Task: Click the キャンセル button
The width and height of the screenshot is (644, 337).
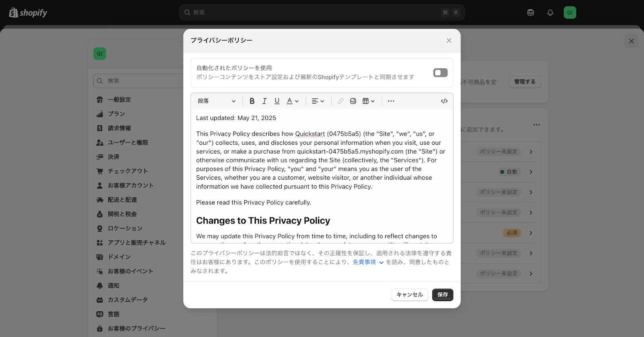Action: (x=410, y=295)
